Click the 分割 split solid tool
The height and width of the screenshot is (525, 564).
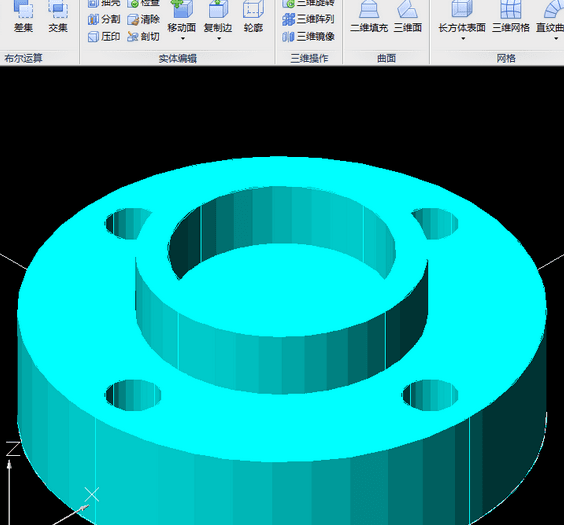104,19
